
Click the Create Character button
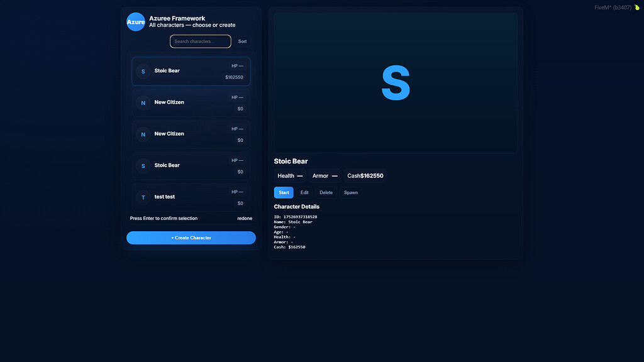pos(191,238)
